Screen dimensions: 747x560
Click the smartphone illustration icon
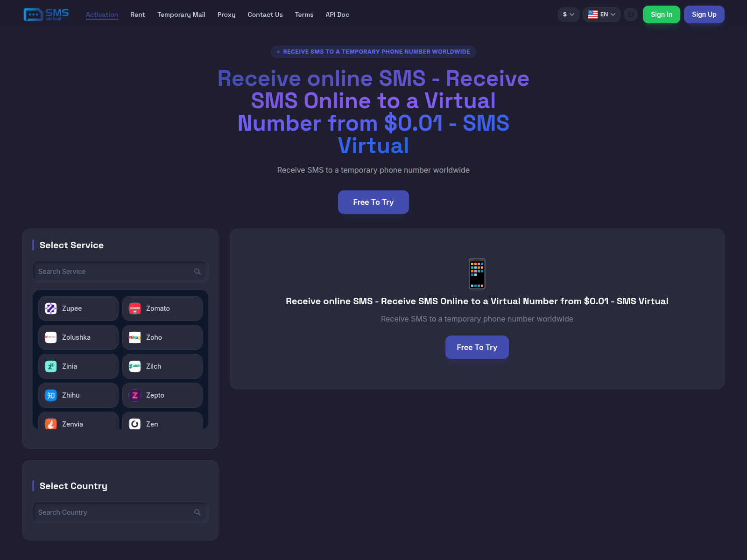tap(477, 273)
